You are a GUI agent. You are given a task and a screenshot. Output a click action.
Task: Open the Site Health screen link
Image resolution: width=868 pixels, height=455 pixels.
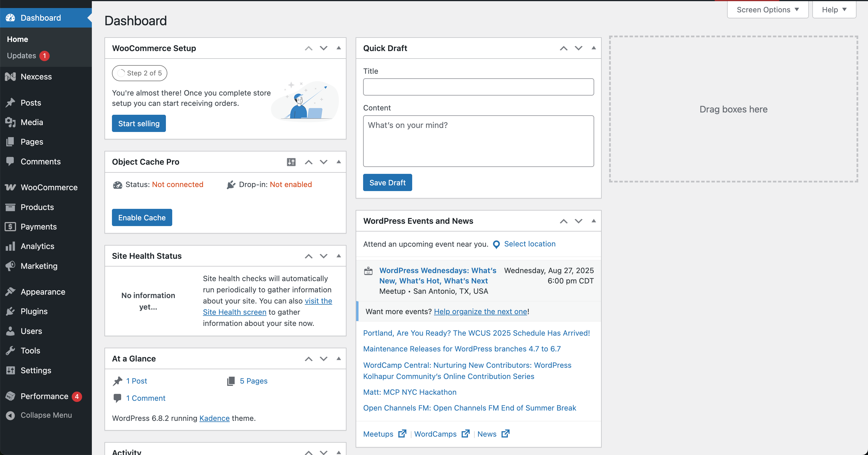(235, 312)
